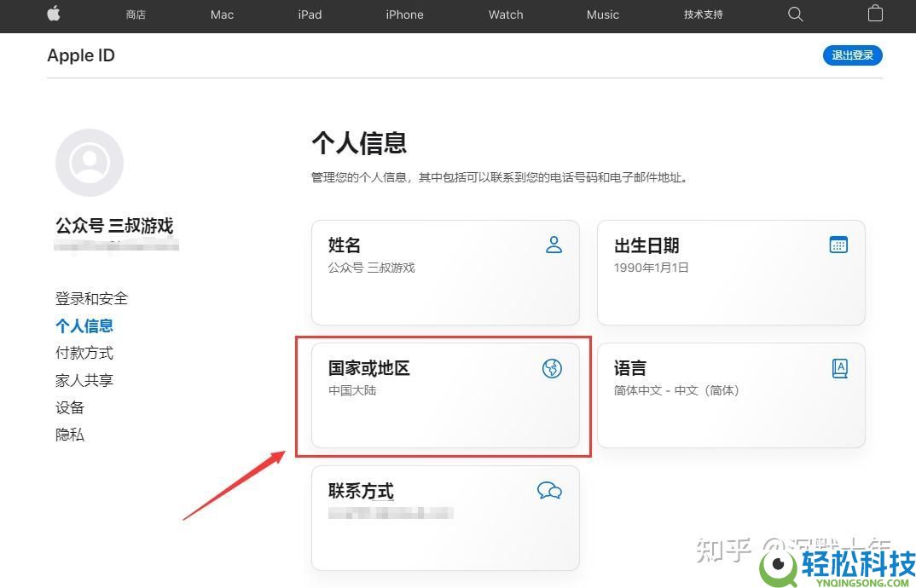Click the calendar icon on the 出生日期 card

coord(838,244)
